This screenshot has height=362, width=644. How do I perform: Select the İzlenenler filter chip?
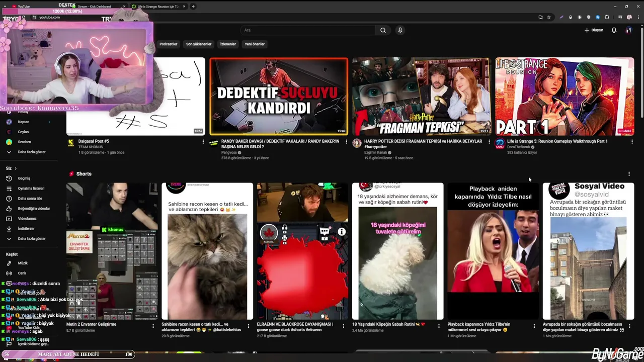click(x=228, y=44)
